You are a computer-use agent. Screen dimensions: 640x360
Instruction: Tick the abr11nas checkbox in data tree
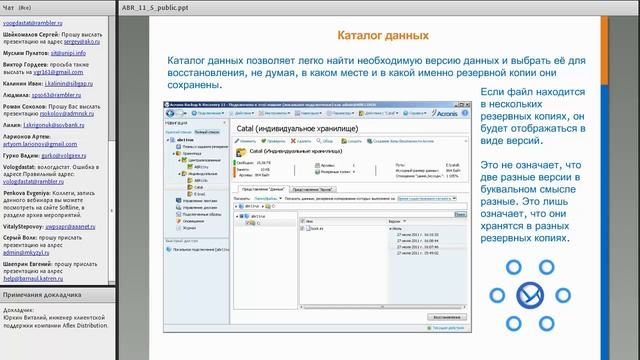pos(242,216)
